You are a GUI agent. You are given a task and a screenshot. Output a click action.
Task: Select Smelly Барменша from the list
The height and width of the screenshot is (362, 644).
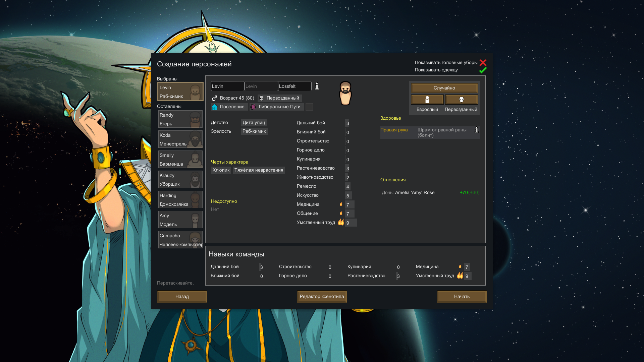180,159
